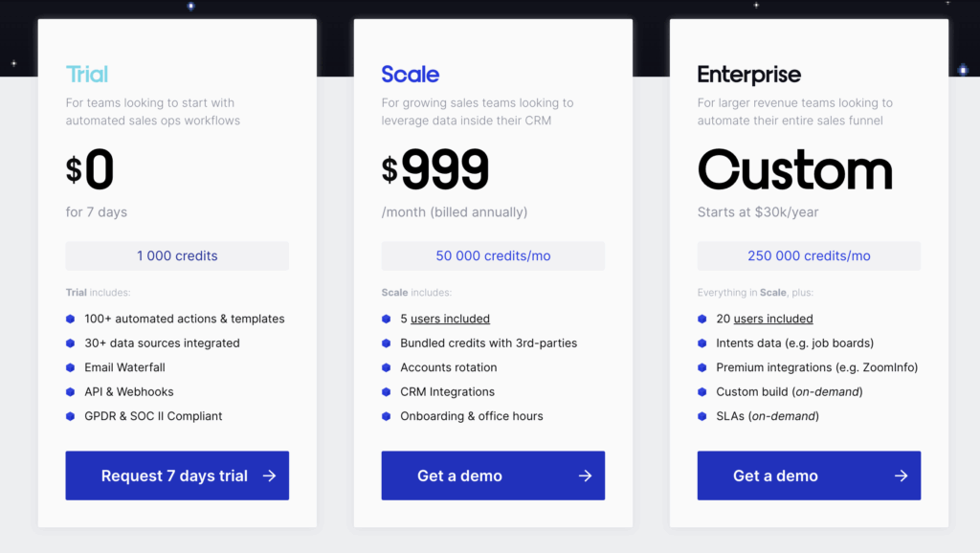Select the 1 000 credits badge
The height and width of the screenshot is (553, 980).
[177, 255]
